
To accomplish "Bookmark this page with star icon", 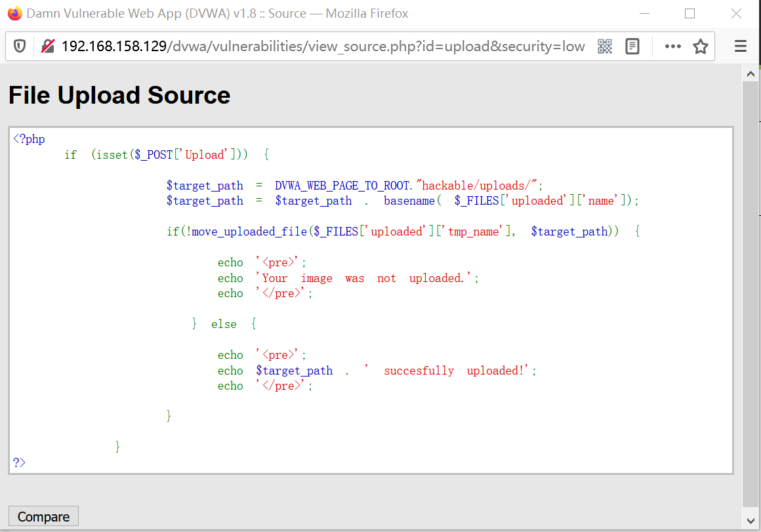I will (x=701, y=47).
